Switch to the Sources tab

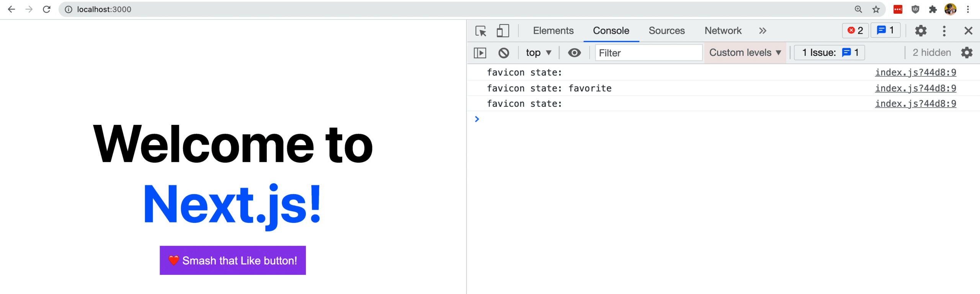[x=666, y=31]
